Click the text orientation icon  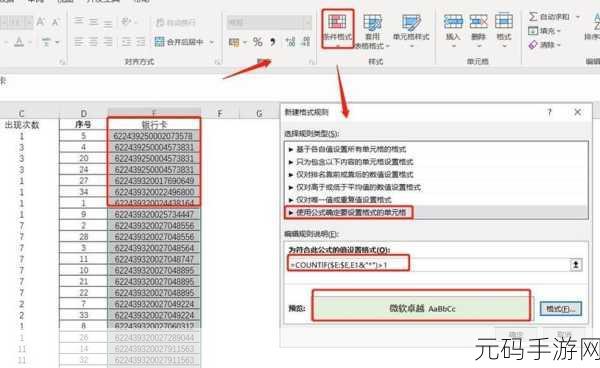(126, 21)
